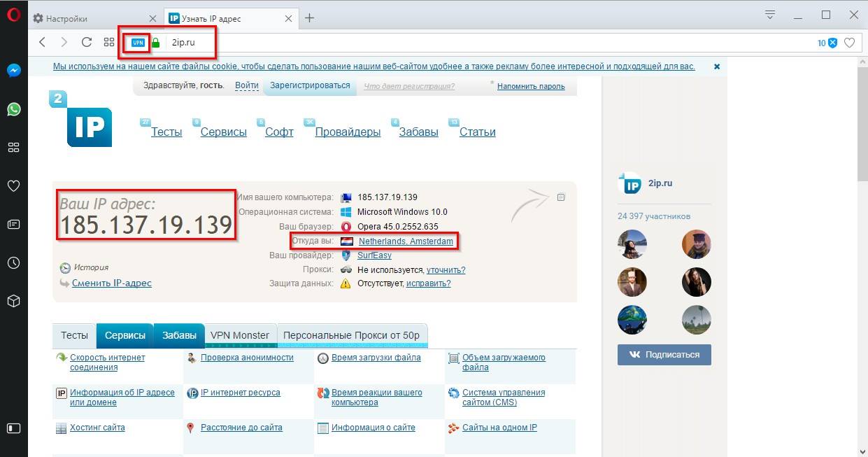The height and width of the screenshot is (457, 868).
Task: Open the Забавы top menu item
Action: tap(418, 132)
